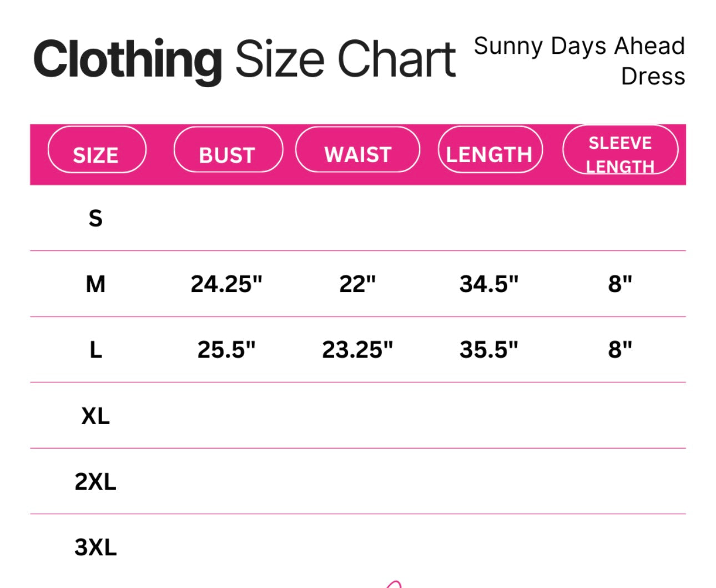Select the S size row label

point(95,218)
